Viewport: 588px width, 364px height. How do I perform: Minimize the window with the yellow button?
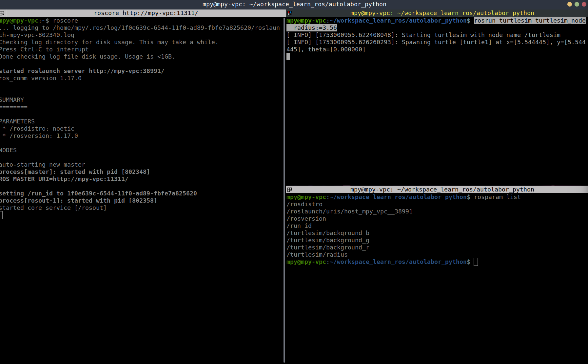point(570,4)
